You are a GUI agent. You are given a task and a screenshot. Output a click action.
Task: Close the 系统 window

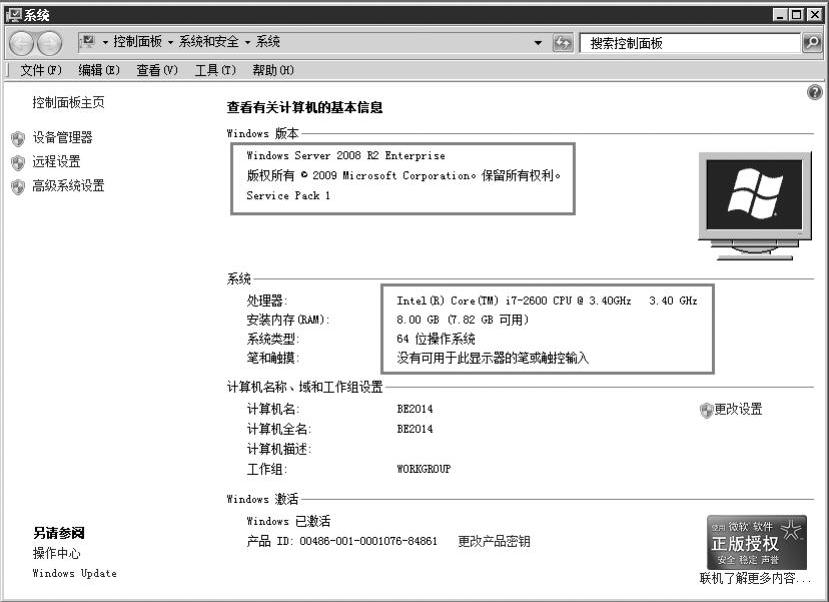click(814, 15)
